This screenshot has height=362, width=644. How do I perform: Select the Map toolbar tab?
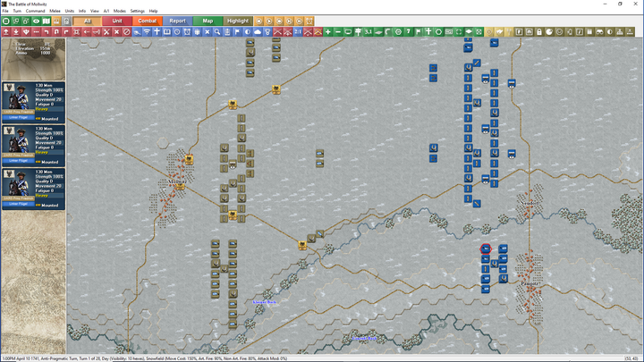[x=208, y=21]
